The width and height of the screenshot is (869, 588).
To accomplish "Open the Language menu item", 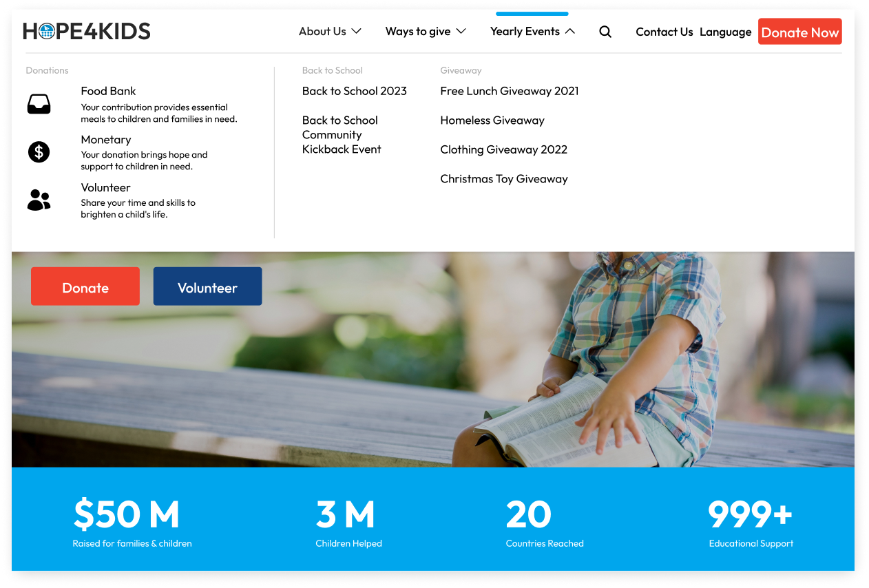I will coord(725,32).
